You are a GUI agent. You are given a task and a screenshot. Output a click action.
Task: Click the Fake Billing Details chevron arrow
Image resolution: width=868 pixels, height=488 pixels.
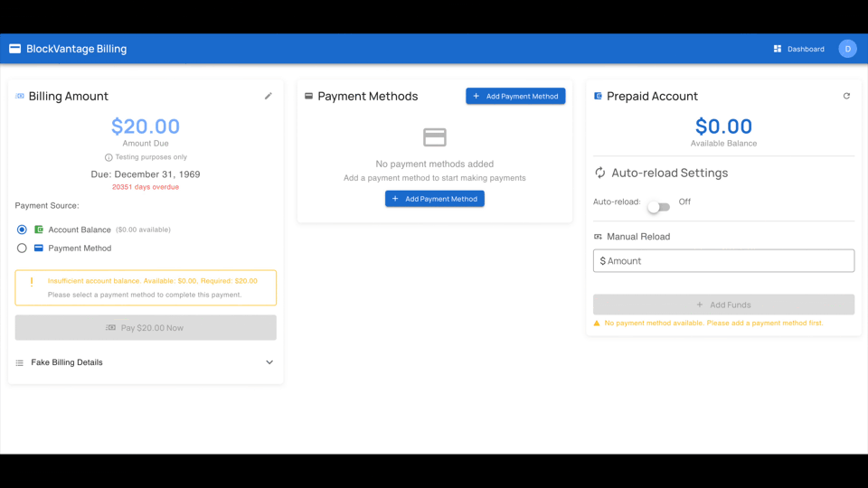[x=269, y=362]
